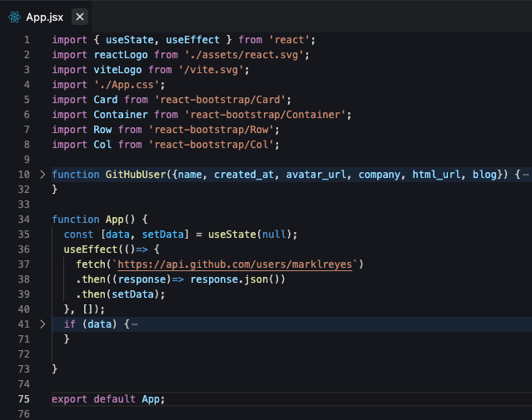
Task: Click line number 10 in the gutter
Action: (25, 175)
